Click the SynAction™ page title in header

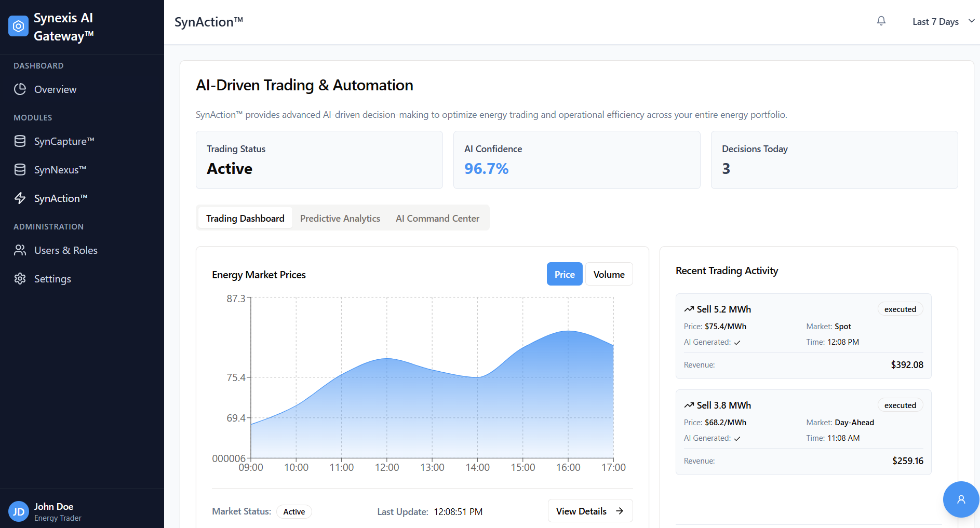(209, 22)
